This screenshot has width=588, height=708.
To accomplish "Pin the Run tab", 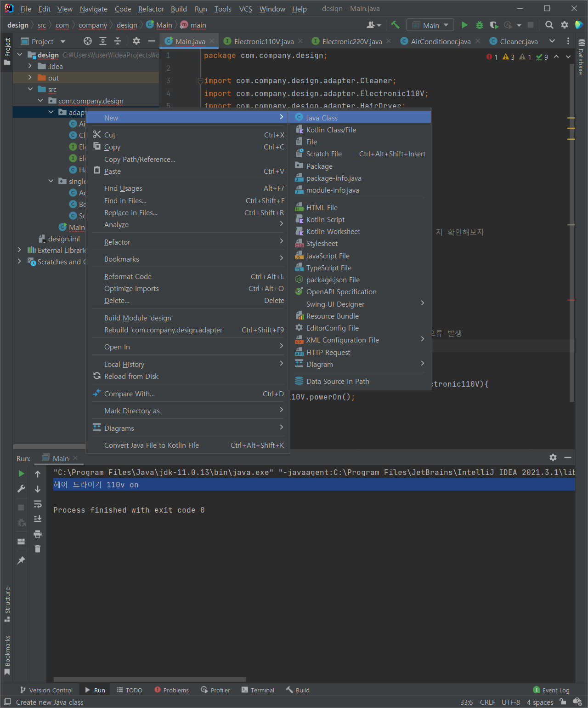I will pyautogui.click(x=21, y=560).
